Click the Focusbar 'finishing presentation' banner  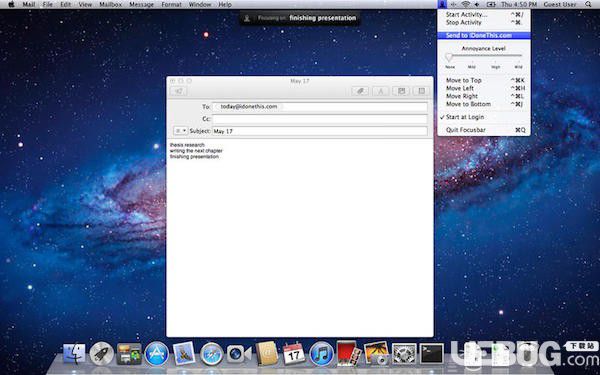(300, 18)
